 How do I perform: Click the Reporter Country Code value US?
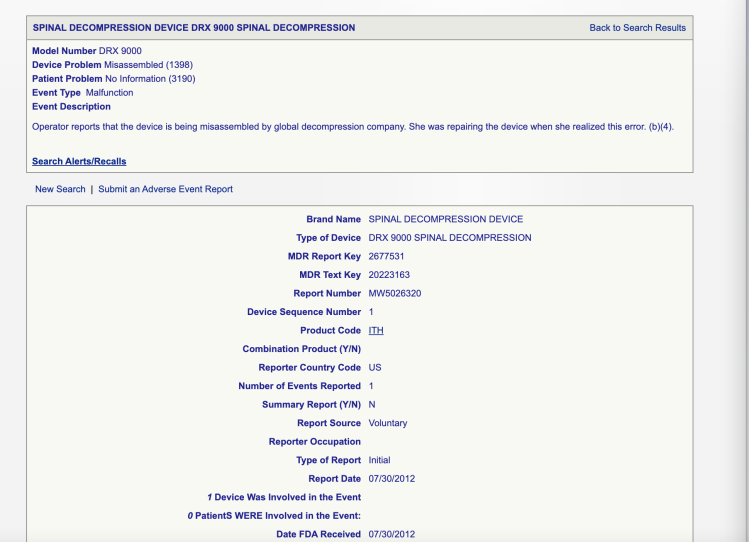pos(375,367)
